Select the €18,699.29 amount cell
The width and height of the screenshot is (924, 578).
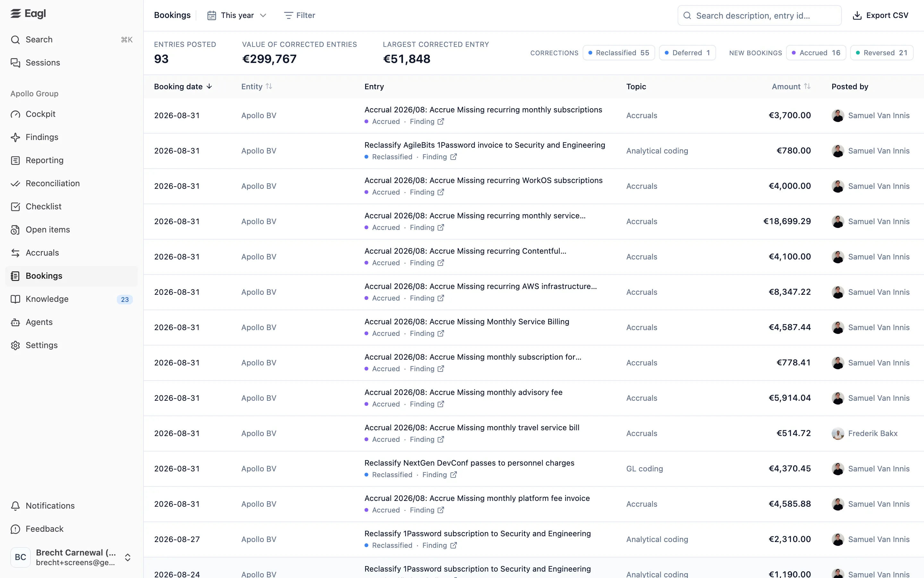pyautogui.click(x=787, y=221)
